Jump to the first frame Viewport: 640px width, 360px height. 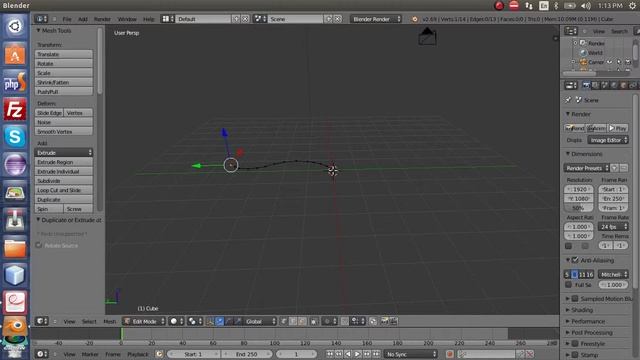click(330, 354)
